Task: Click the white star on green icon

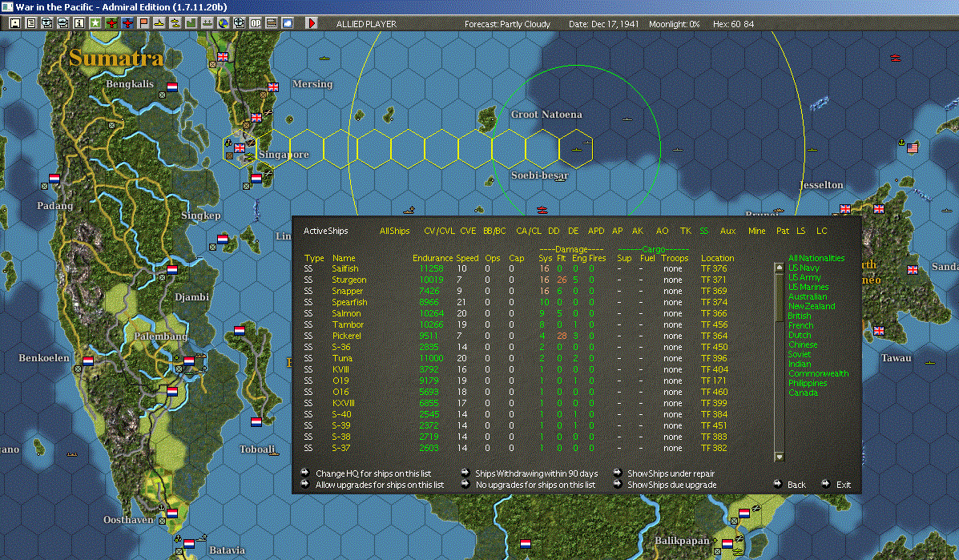Action: pos(95,23)
